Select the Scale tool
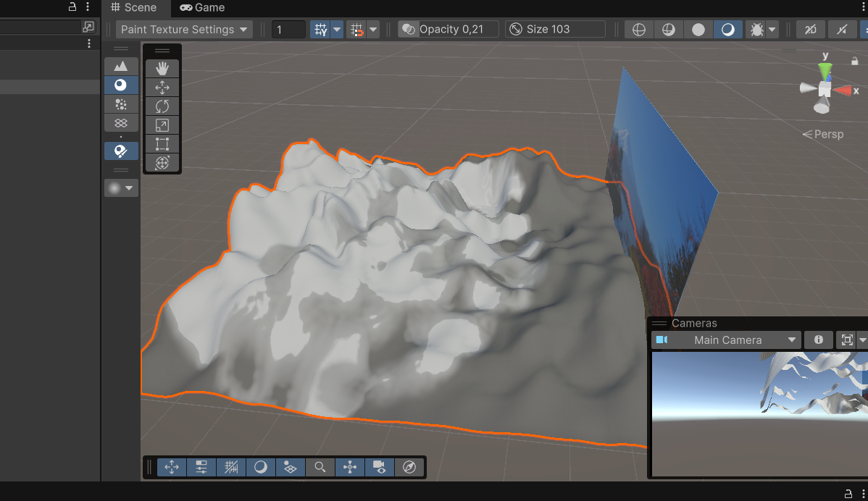Image resolution: width=868 pixels, height=501 pixels. (162, 125)
